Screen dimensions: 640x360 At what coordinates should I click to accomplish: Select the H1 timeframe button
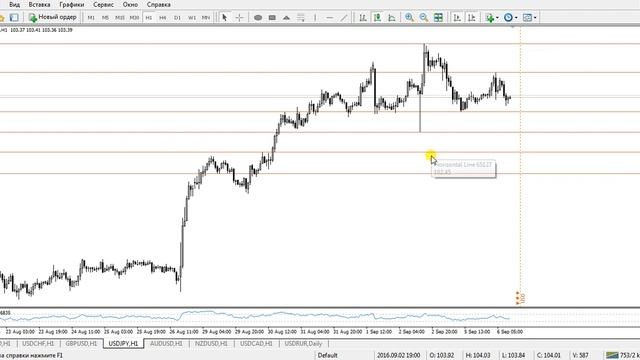point(149,18)
